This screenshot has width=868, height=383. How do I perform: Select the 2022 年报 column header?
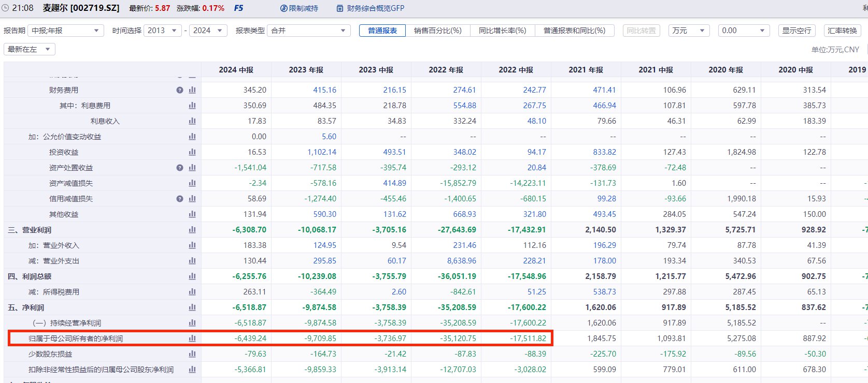(446, 70)
